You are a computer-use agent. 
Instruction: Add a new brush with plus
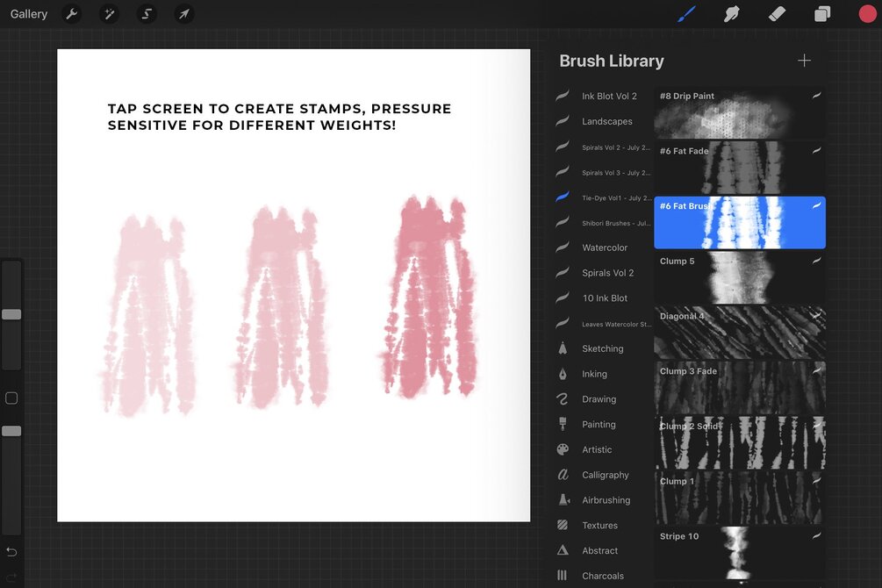coord(805,61)
